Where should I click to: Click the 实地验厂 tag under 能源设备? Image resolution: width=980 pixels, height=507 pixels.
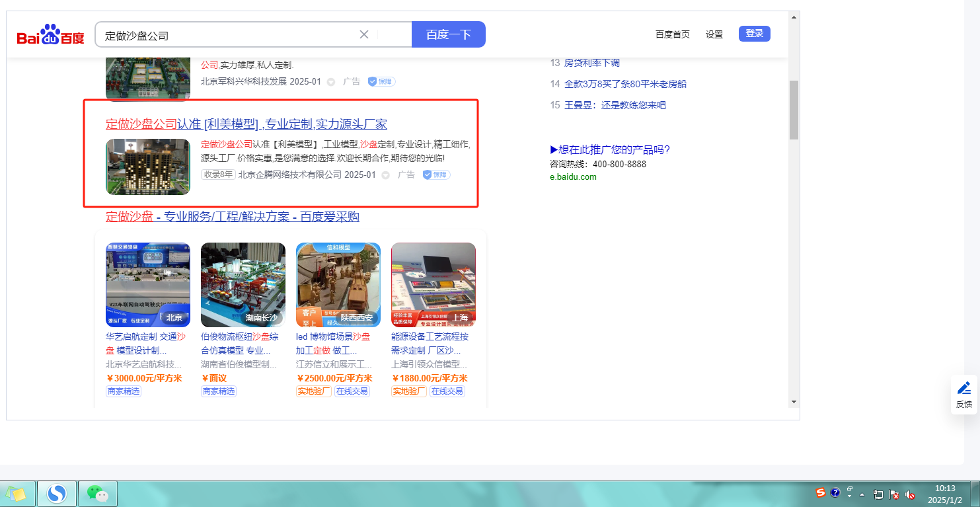pos(409,391)
